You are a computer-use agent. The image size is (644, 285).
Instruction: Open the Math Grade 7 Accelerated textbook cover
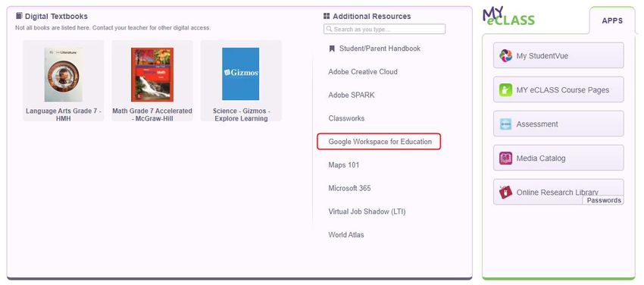pos(152,75)
